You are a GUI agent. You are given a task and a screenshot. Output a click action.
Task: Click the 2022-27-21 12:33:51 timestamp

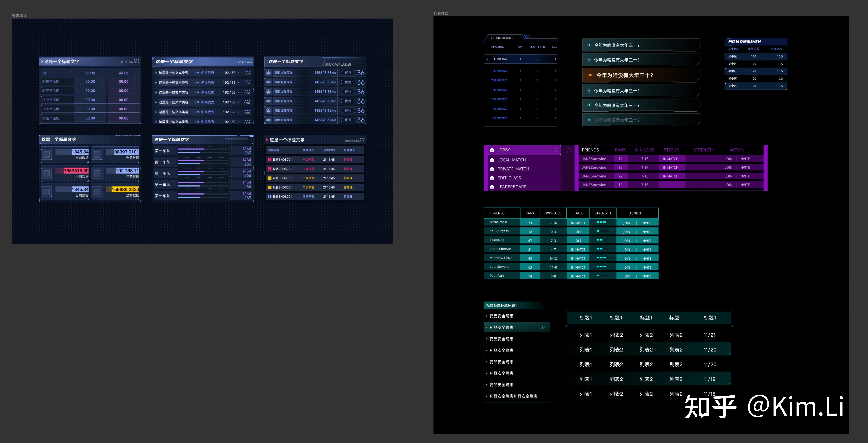pos(338,65)
